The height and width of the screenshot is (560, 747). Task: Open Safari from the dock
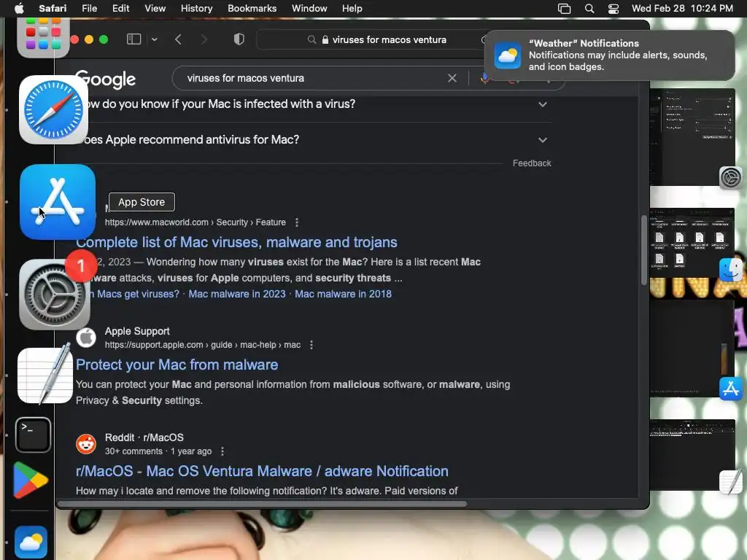click(x=53, y=109)
